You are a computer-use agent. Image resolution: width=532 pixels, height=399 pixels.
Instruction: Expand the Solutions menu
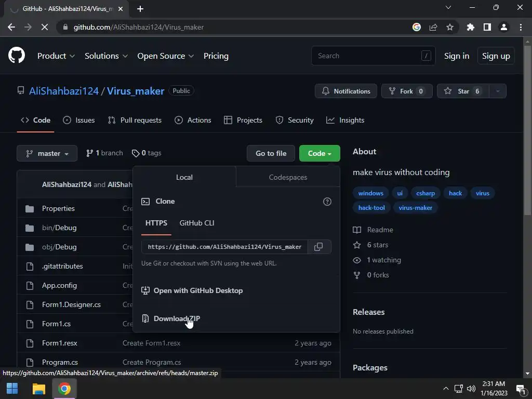coord(106,56)
